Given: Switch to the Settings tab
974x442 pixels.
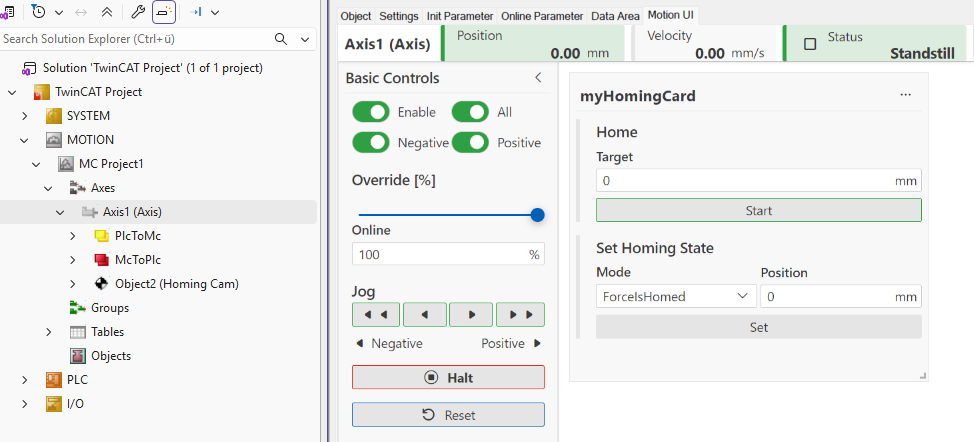Looking at the screenshot, I should 399,16.
